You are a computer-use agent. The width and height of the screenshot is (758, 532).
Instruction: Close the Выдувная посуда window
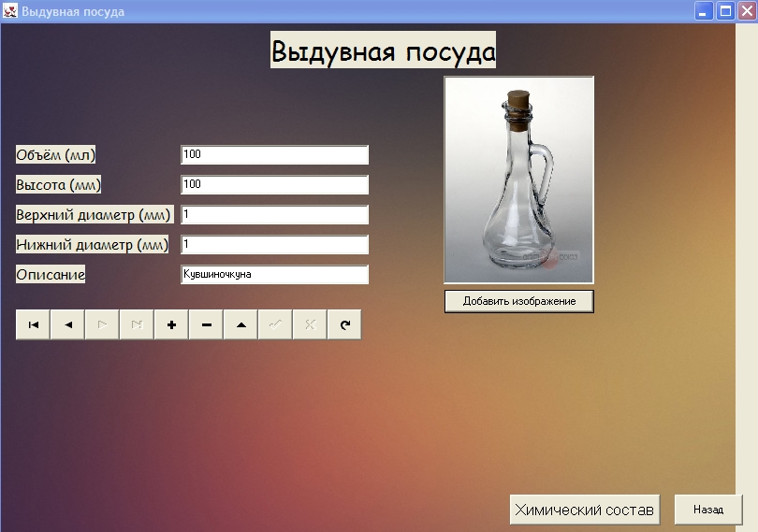click(x=747, y=10)
